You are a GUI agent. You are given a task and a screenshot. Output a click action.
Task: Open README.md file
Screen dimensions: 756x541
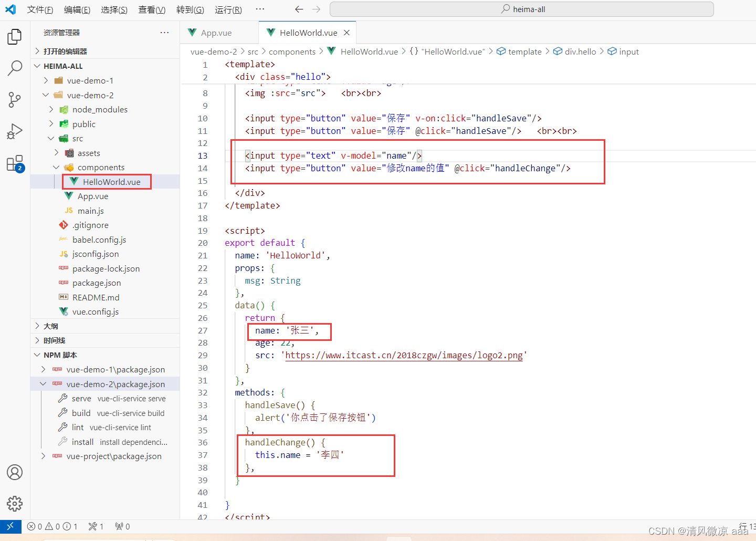pos(105,297)
